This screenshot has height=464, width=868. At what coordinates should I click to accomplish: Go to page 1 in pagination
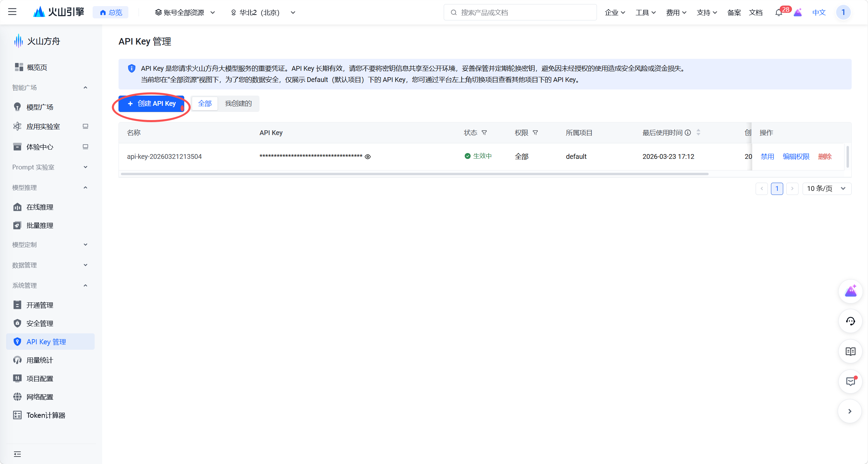pos(777,189)
